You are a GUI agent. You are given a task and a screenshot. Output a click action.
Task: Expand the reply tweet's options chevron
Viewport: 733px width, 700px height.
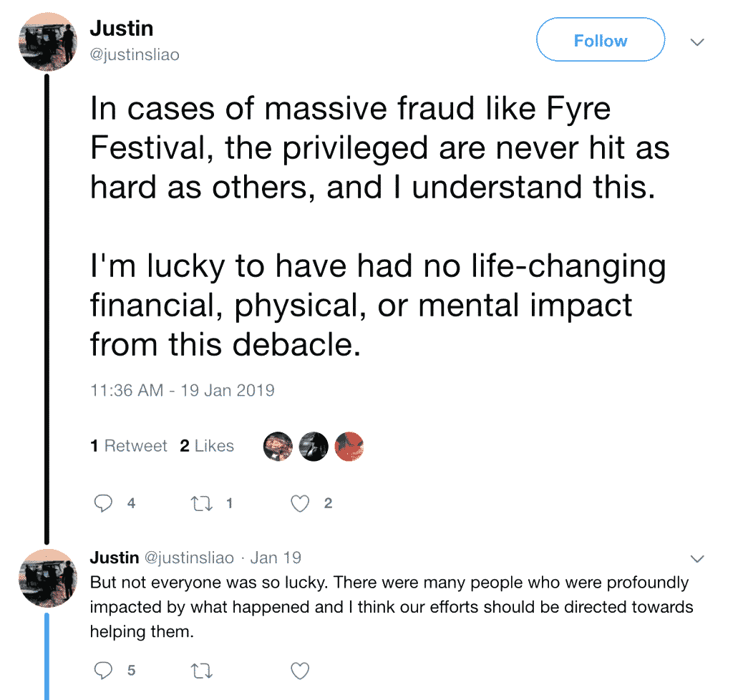(696, 558)
